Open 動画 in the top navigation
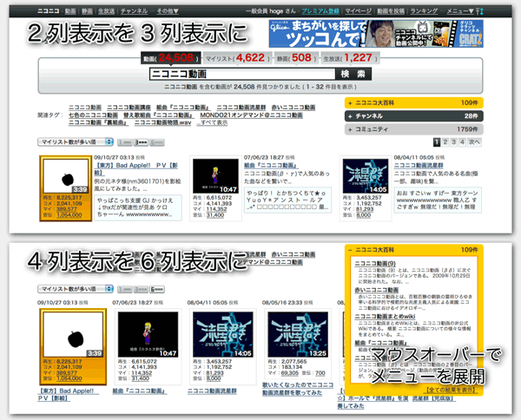Image resolution: width=521 pixels, height=420 pixels. pyautogui.click(x=70, y=11)
